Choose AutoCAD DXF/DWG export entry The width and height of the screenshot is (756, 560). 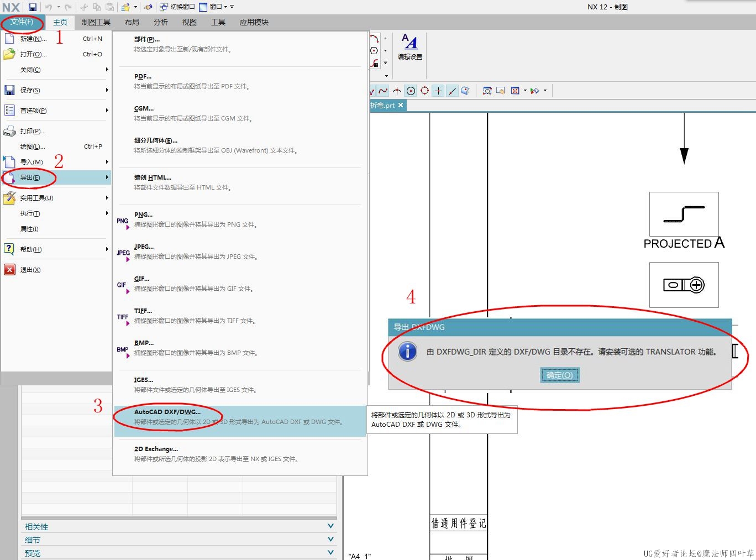click(x=240, y=421)
